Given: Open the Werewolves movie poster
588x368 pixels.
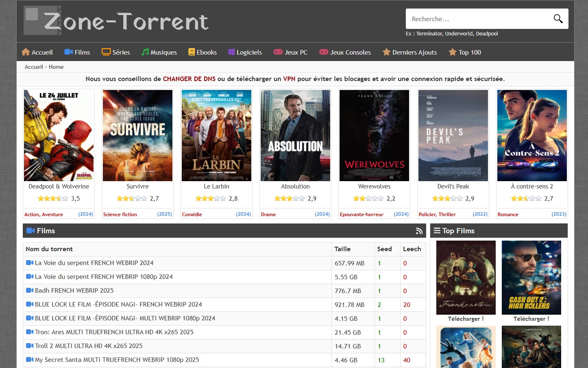Looking at the screenshot, I should [374, 136].
